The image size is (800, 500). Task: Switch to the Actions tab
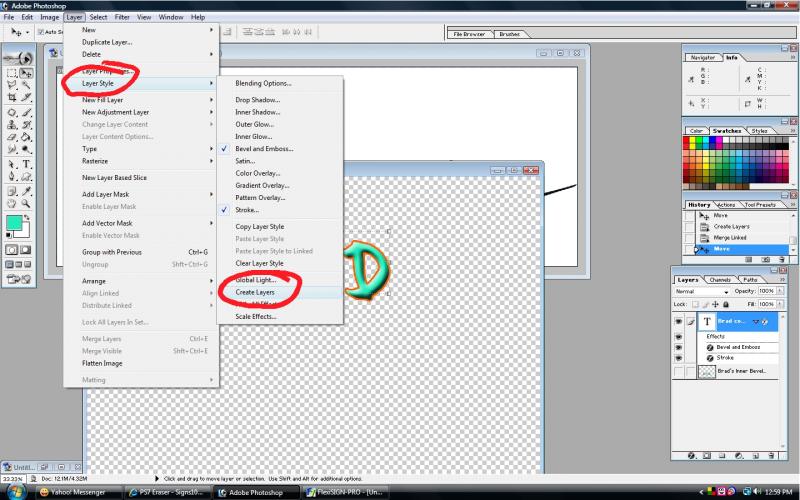click(x=726, y=205)
